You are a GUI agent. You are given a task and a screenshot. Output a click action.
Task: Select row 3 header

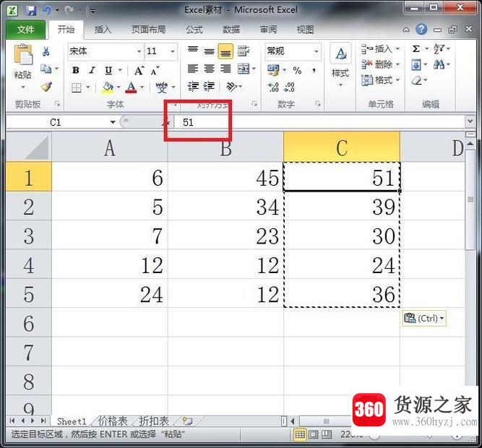click(29, 236)
